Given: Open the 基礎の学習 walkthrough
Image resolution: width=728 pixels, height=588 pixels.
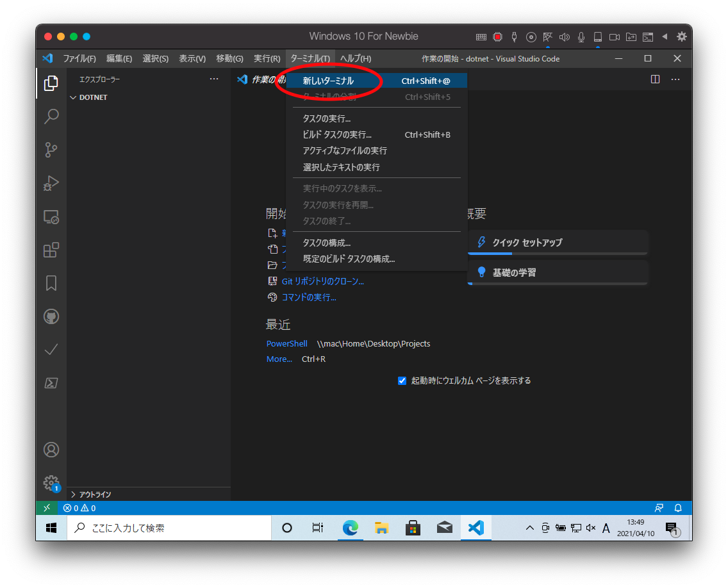Looking at the screenshot, I should point(557,272).
